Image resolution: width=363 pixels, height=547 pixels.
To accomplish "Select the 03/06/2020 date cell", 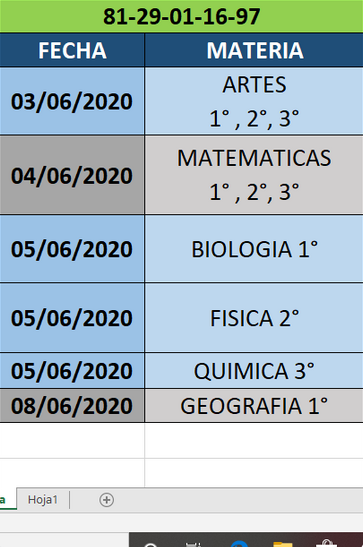I will click(72, 101).
